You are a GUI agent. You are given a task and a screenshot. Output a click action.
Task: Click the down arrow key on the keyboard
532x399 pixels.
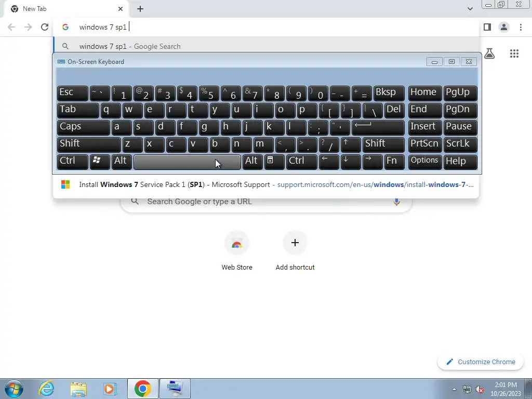351,162
